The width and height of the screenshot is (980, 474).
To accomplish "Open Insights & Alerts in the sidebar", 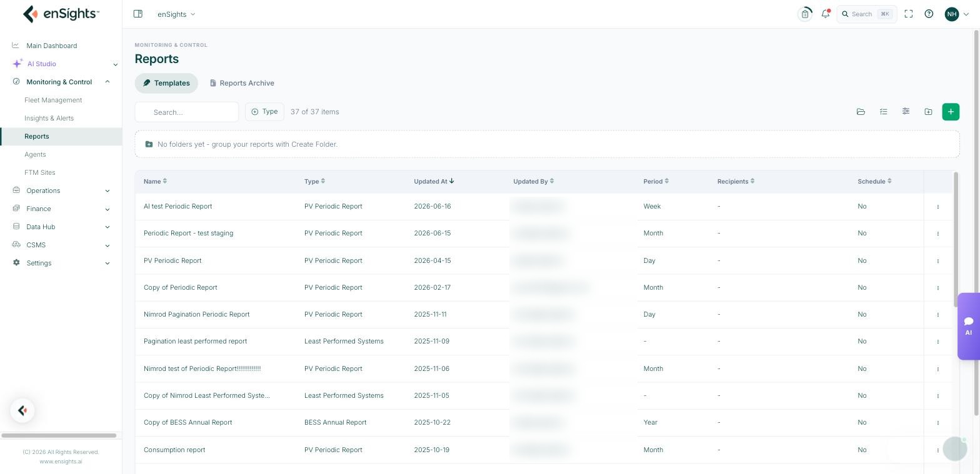I will coord(49,118).
